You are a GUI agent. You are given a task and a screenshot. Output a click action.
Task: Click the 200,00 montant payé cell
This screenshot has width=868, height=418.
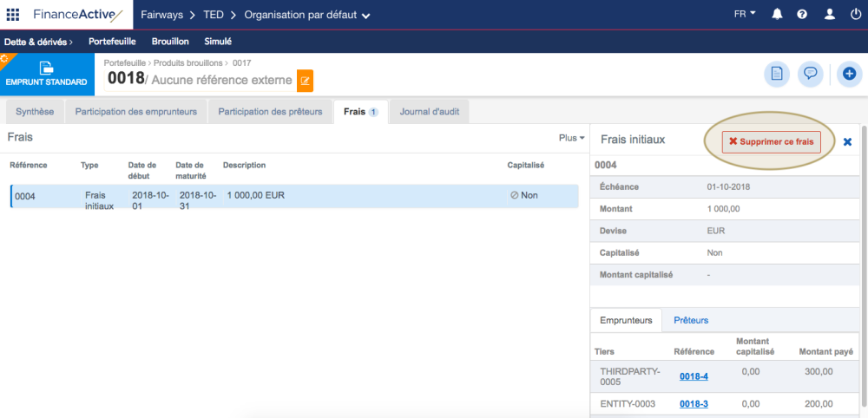click(819, 403)
